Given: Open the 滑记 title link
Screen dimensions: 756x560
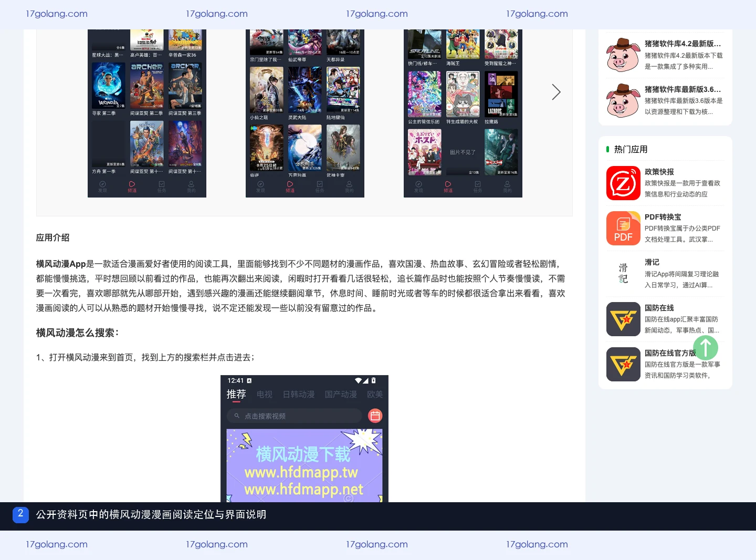Looking at the screenshot, I should click(x=652, y=262).
